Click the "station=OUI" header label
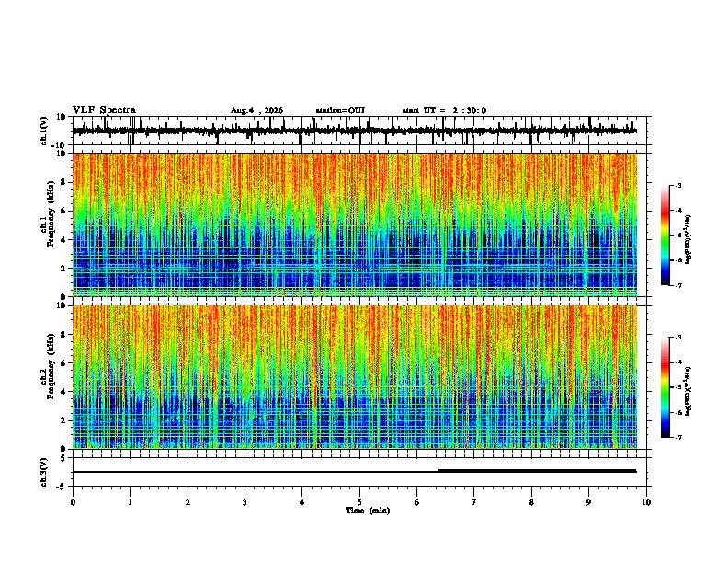728x563 pixels. (x=340, y=110)
